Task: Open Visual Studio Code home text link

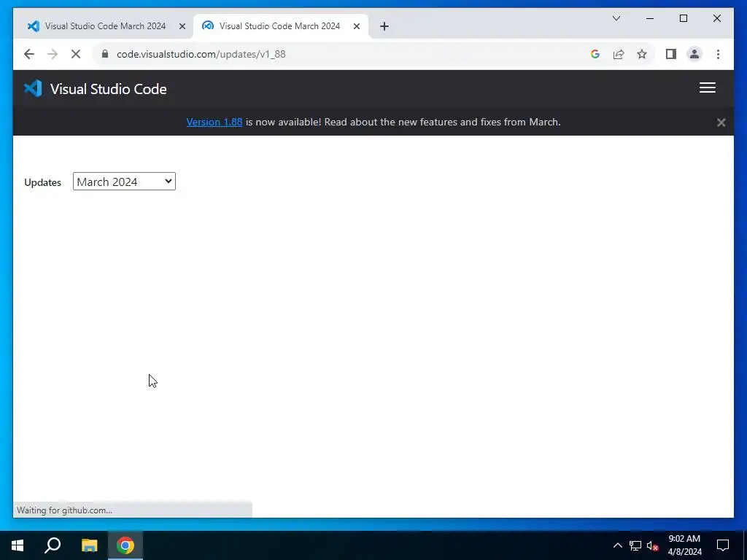Action: pyautogui.click(x=108, y=89)
